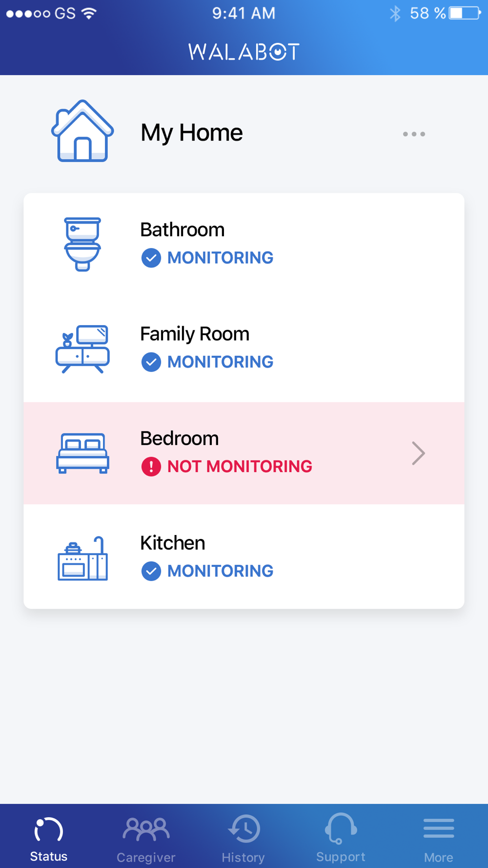Tap the Bedroom bed icon
Viewport: 488px width, 868px height.
tap(82, 453)
